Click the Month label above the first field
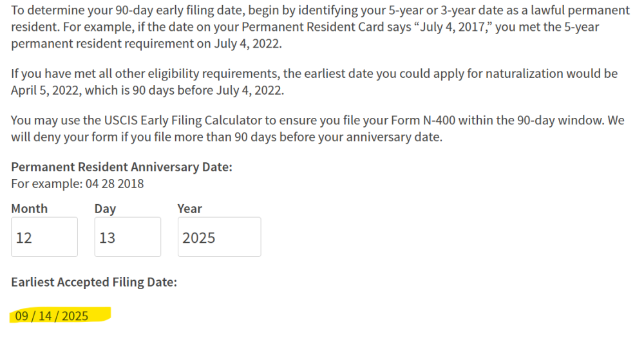 (29, 209)
